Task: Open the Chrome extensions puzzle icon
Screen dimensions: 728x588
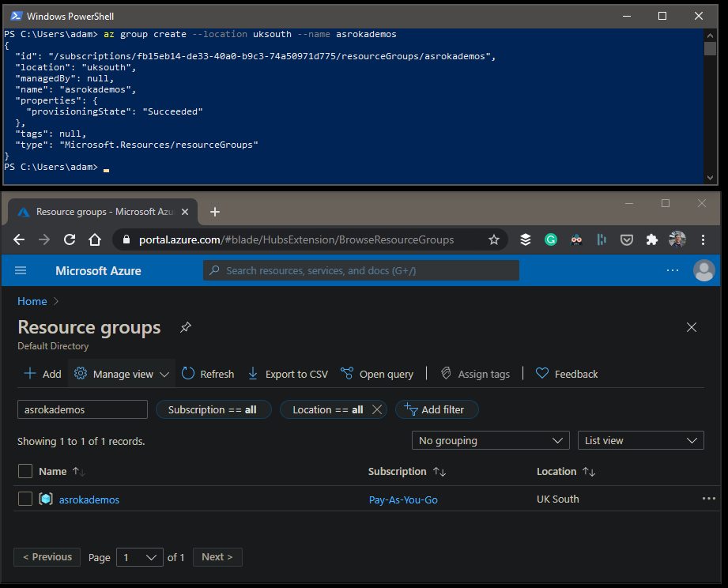Action: click(x=651, y=239)
